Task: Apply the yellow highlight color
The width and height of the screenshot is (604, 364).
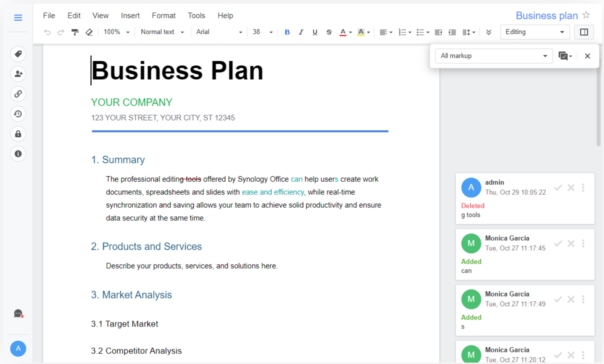Action: [361, 32]
